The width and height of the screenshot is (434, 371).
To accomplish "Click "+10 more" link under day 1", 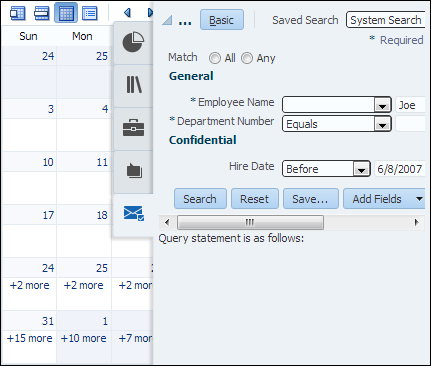I will coord(84,338).
